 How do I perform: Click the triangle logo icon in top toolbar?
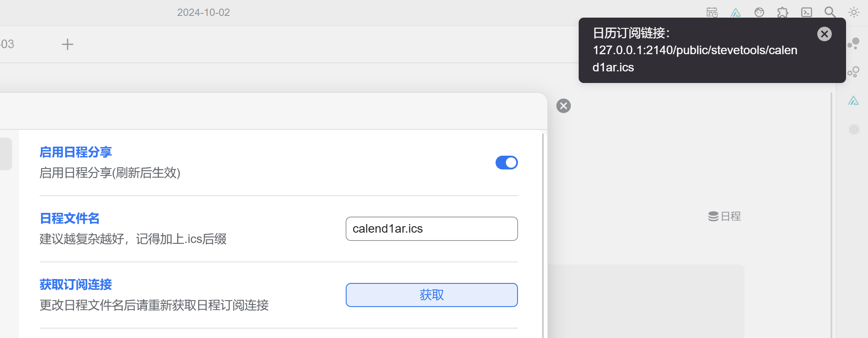736,12
